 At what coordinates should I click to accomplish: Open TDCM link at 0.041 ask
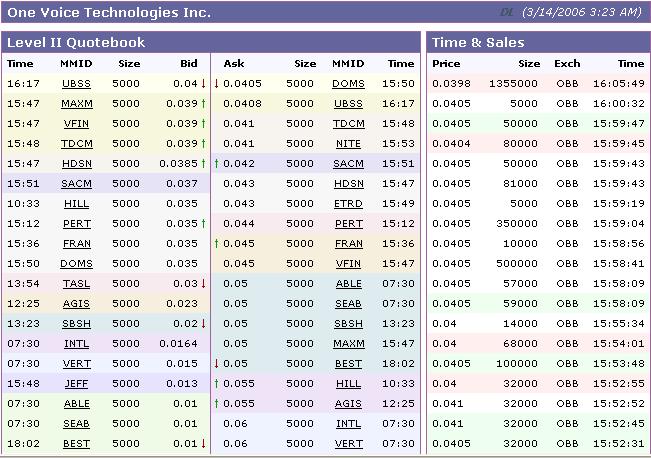click(x=349, y=123)
